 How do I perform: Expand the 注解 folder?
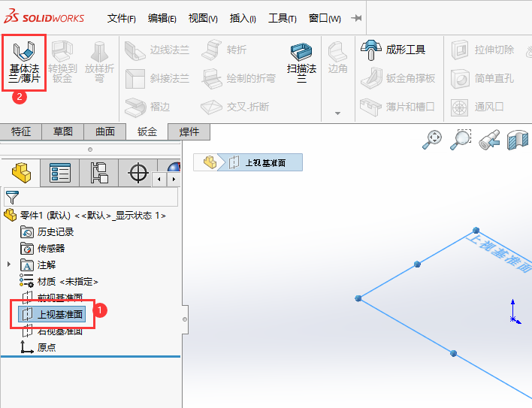(9, 264)
